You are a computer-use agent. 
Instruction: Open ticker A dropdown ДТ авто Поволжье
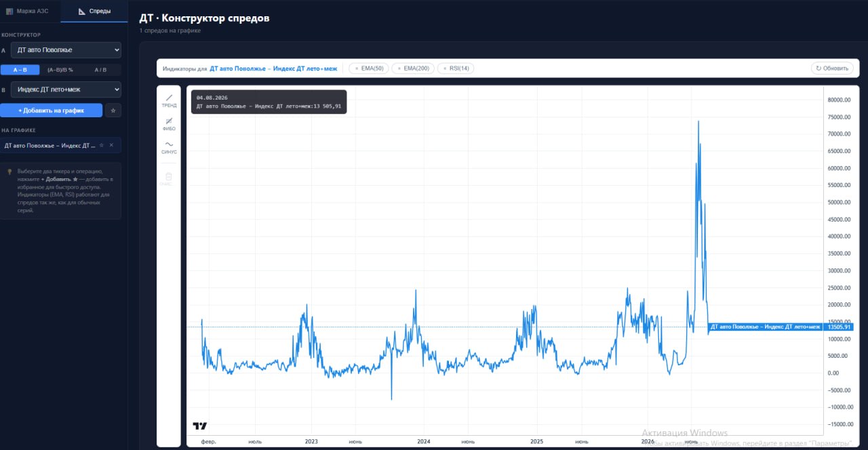point(66,50)
